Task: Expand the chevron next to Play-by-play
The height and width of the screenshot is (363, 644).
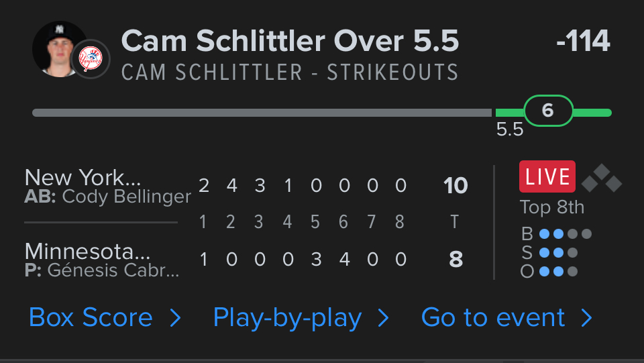Action: tap(384, 318)
